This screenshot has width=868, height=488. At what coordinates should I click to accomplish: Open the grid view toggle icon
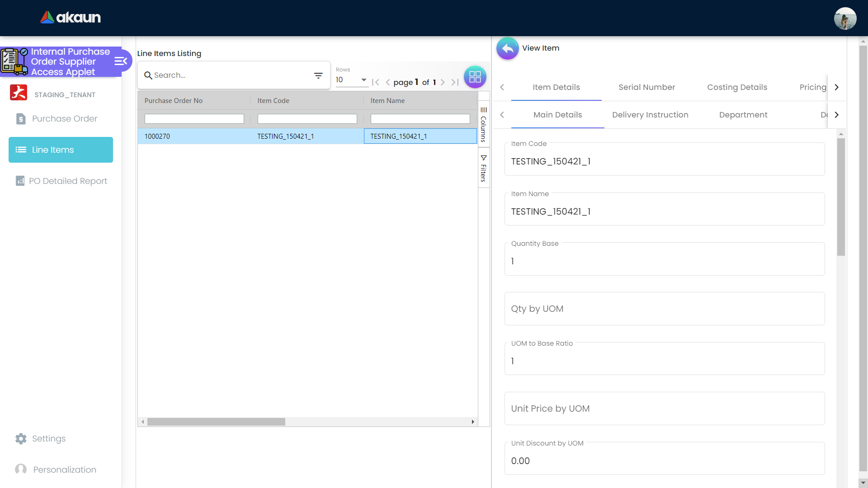tap(475, 77)
